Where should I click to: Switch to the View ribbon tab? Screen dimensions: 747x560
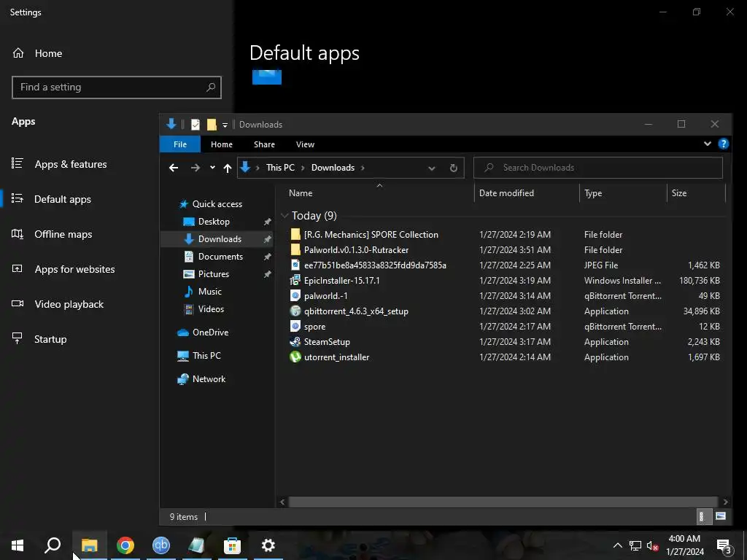(x=305, y=144)
